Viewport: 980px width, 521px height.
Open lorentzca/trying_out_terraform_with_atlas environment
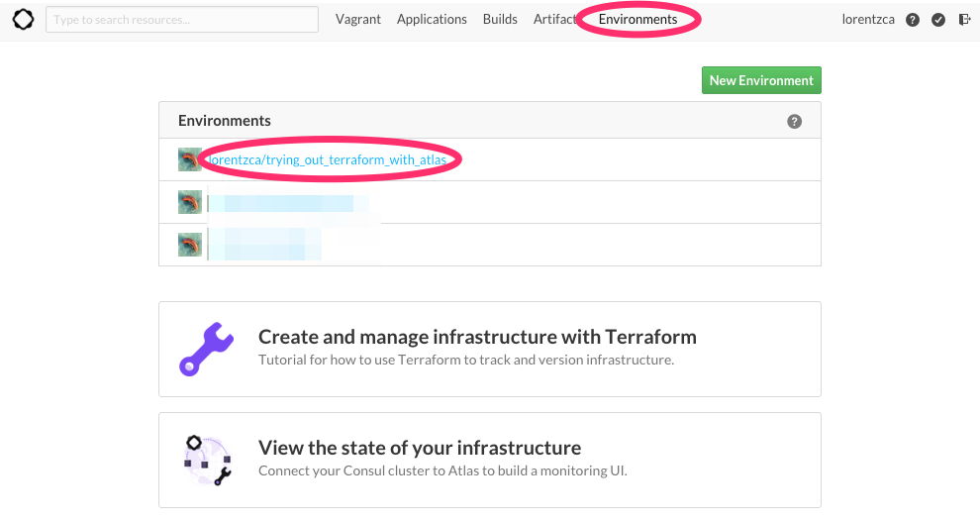click(328, 159)
